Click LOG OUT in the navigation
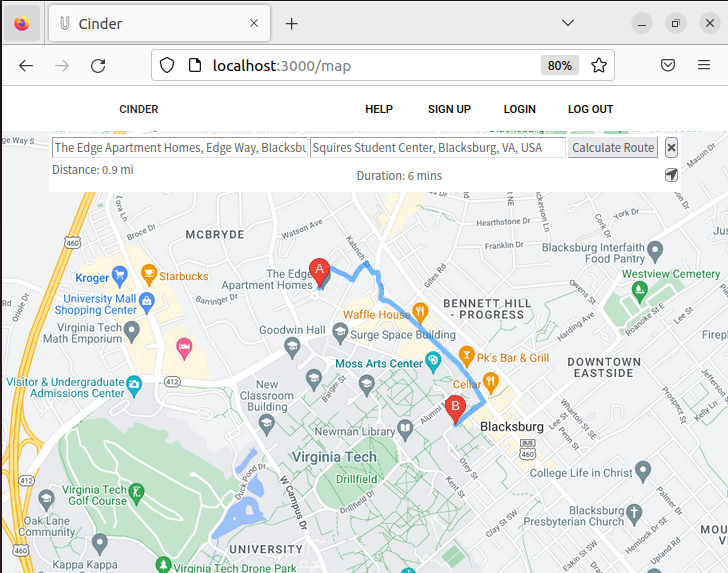 coord(591,109)
